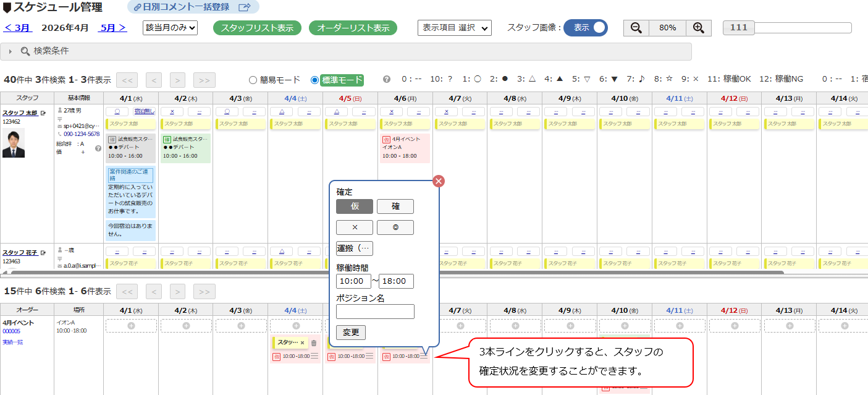Set confirmation status to 確 in popup
The image size is (868, 395).
pos(395,206)
